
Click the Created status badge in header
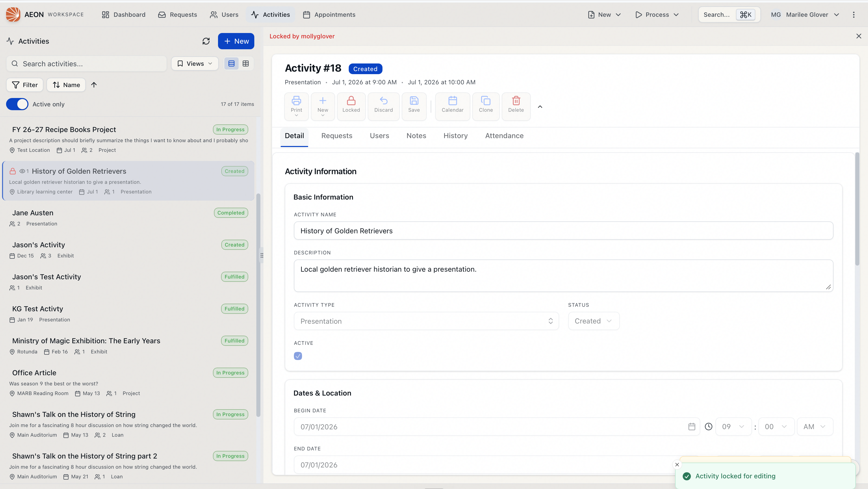365,69
